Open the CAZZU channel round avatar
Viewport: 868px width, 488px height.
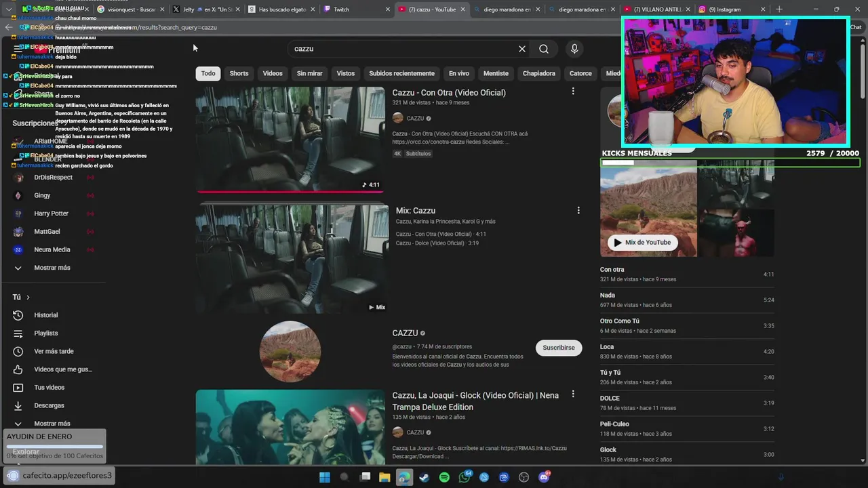[290, 352]
